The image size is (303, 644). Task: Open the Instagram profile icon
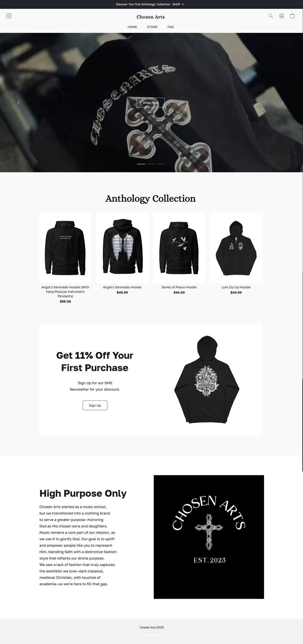9,16
